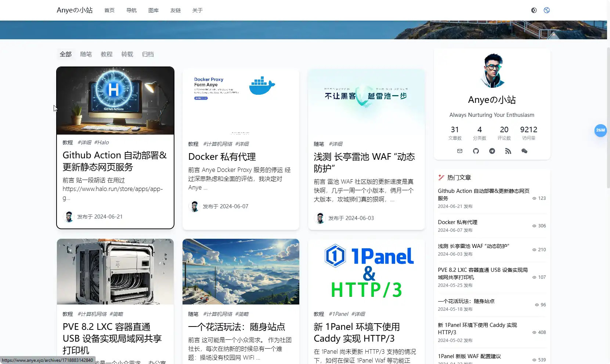Click author avatar on 长亭雷池 WAF card

point(320,218)
